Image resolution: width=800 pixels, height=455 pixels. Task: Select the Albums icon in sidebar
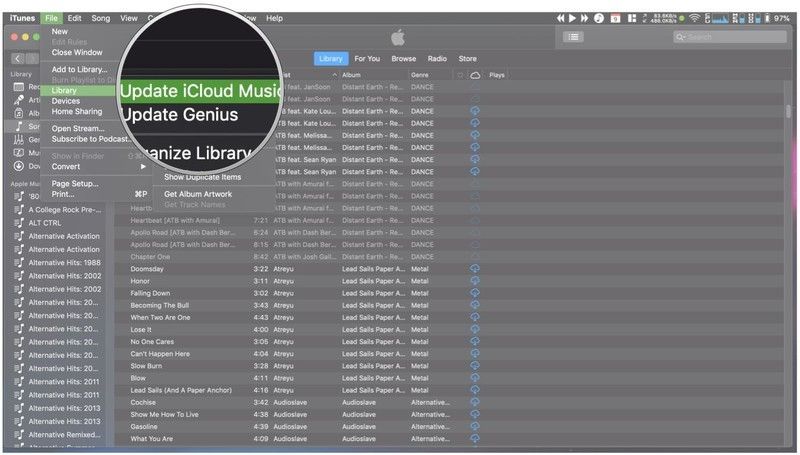pos(18,113)
